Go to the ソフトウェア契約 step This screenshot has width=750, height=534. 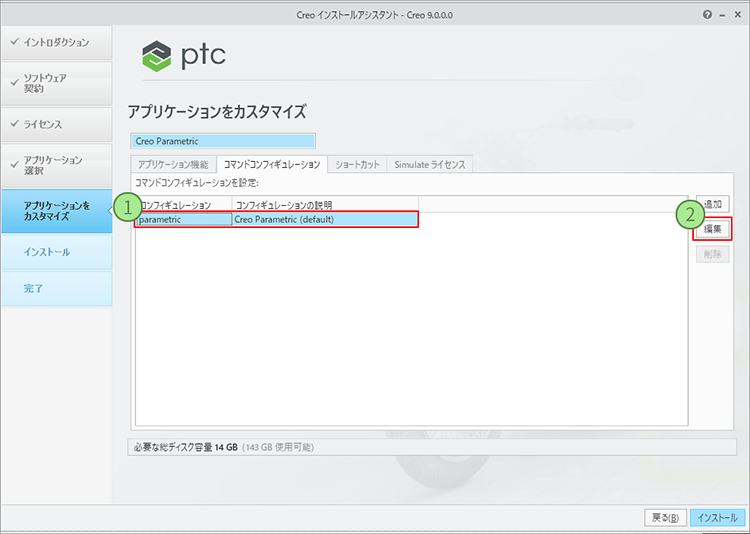tap(56, 83)
